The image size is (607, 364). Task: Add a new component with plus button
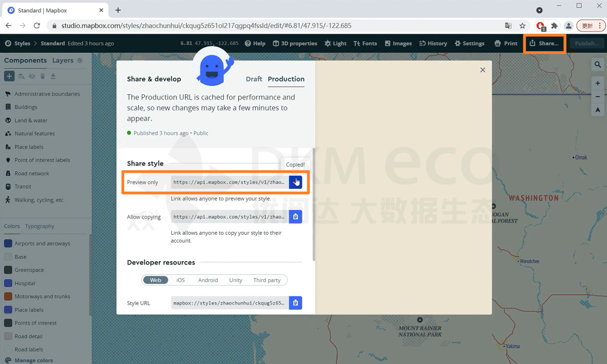tap(10, 76)
